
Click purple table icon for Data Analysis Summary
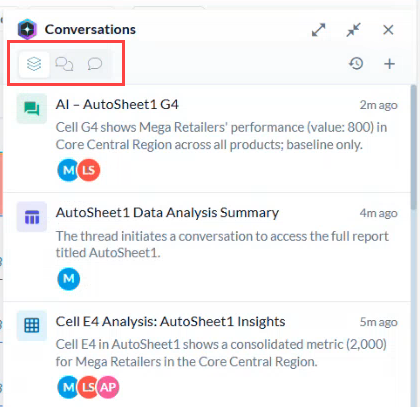point(32,217)
